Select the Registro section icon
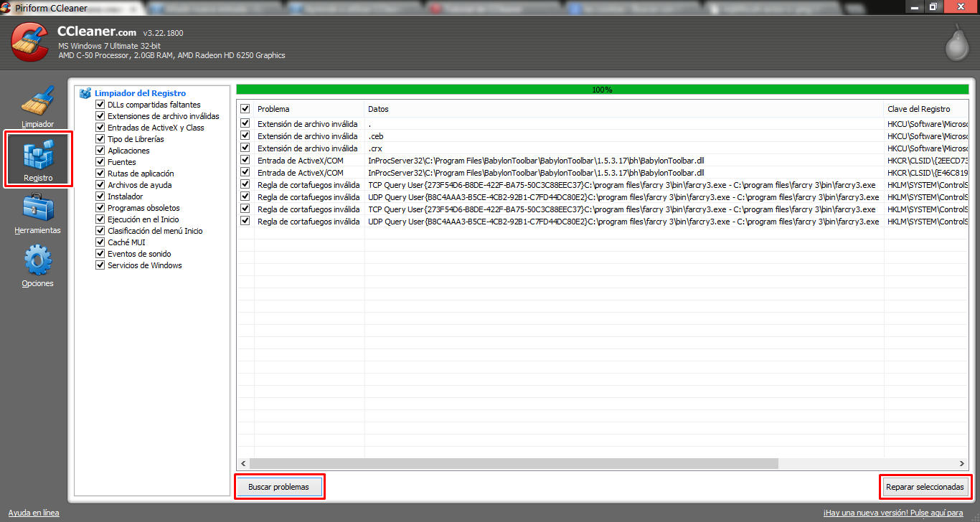 tap(38, 154)
